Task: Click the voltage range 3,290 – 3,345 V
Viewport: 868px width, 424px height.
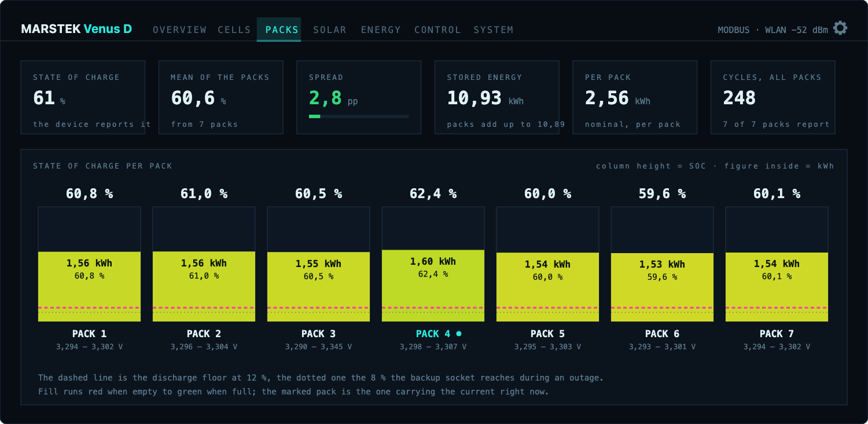Action: point(318,347)
